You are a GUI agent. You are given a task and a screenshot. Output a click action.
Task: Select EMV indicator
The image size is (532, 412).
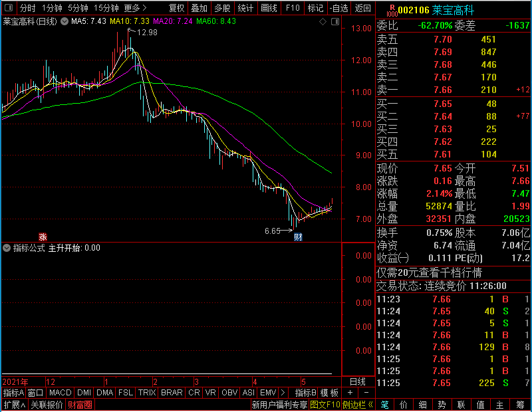268,393
